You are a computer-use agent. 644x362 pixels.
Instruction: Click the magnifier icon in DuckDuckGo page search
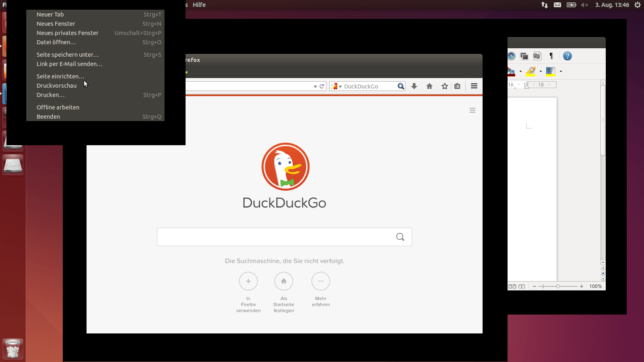click(x=400, y=237)
